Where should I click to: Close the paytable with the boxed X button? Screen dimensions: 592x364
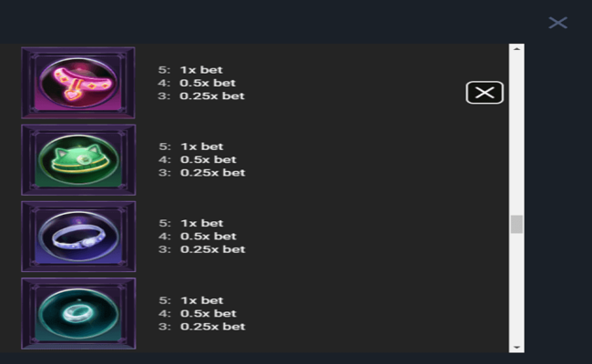coord(485,92)
